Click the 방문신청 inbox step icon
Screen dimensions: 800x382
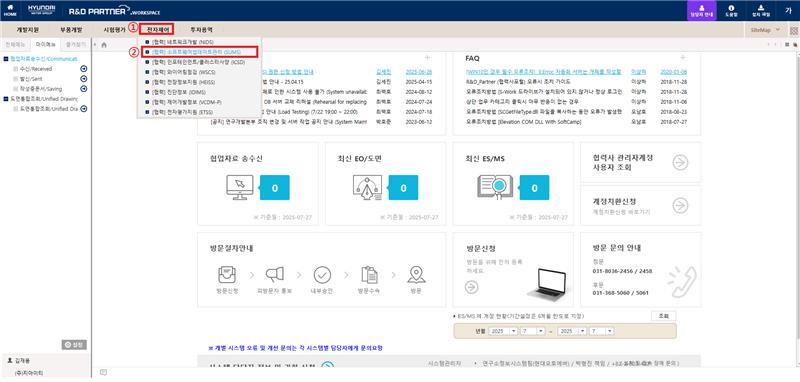227,274
